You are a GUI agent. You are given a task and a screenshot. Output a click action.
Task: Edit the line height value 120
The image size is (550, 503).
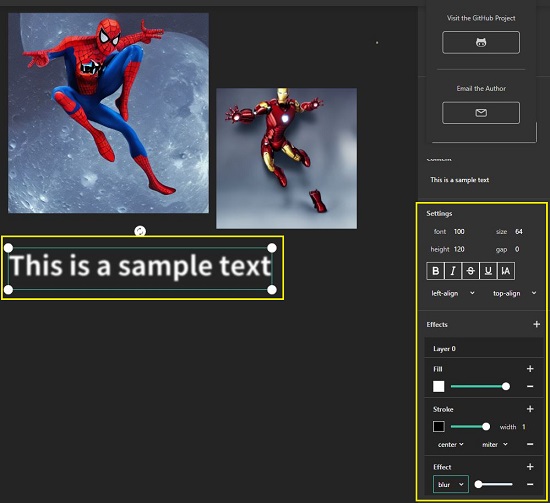459,249
